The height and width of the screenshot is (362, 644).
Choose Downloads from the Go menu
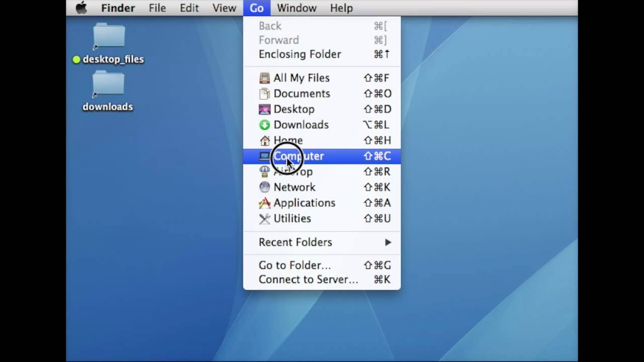point(322,125)
